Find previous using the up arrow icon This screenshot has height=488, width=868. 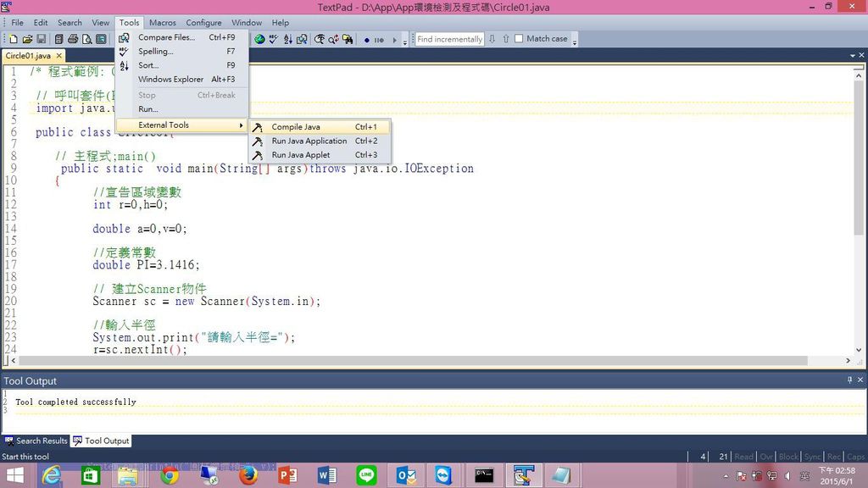tap(505, 39)
